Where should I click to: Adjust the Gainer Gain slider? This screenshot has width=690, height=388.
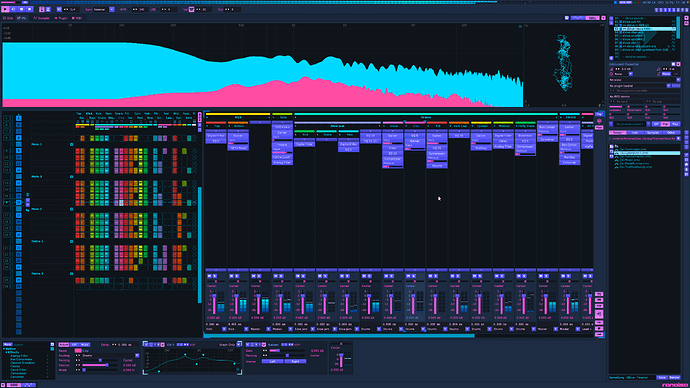[x=287, y=351]
